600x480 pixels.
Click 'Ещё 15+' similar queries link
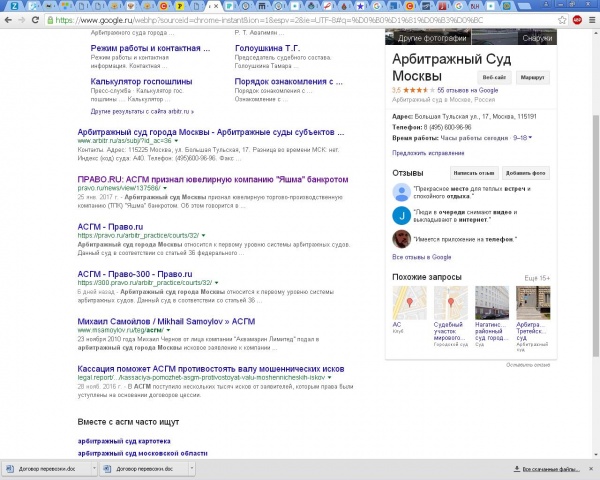click(537, 278)
